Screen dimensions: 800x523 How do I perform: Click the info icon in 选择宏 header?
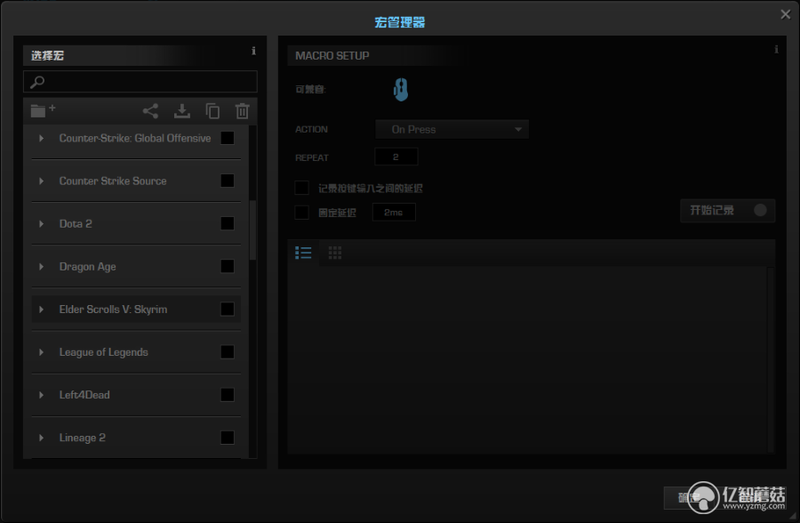coord(254,51)
